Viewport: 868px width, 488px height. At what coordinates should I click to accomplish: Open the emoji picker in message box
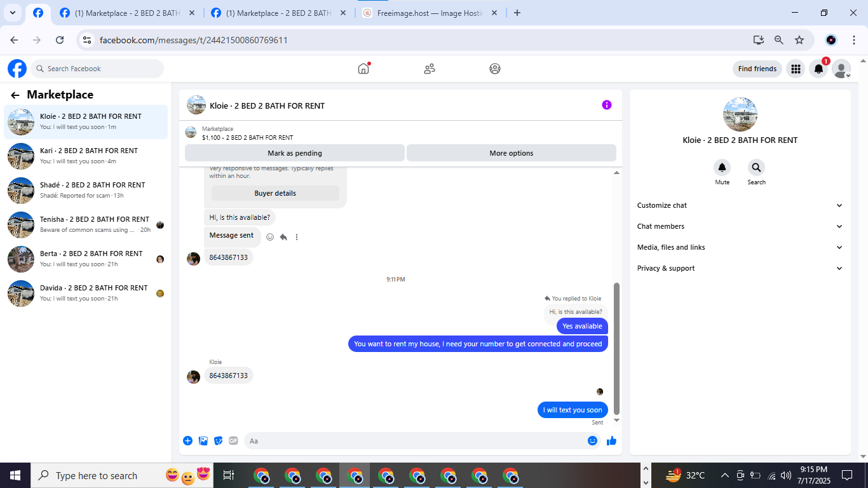click(592, 441)
